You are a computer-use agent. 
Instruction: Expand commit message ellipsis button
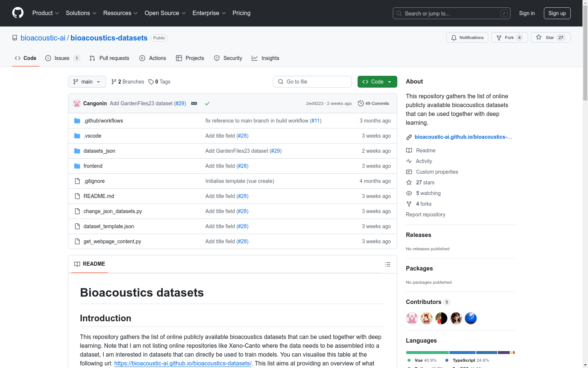(194, 103)
